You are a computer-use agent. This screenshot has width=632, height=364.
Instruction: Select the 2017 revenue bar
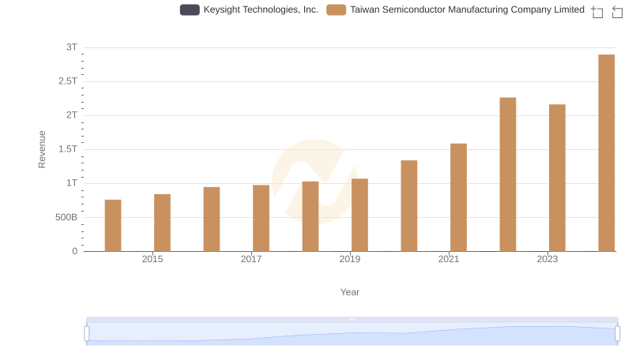pos(261,218)
